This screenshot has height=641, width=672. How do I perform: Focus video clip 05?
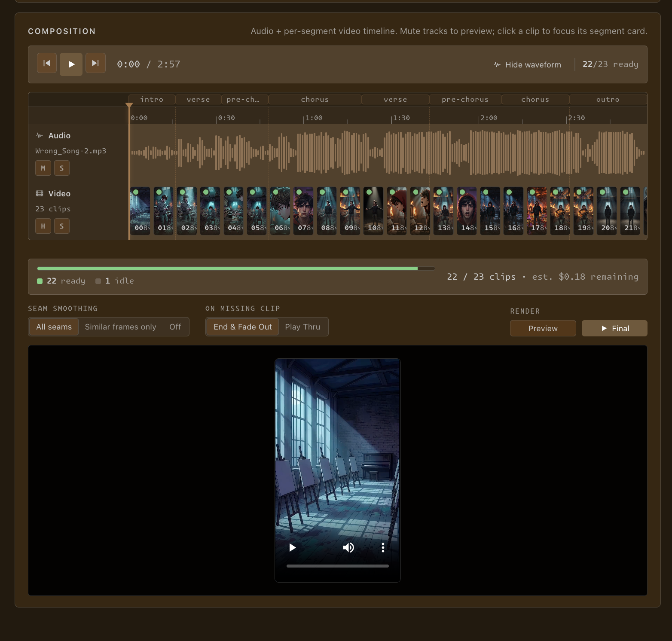[x=257, y=211]
